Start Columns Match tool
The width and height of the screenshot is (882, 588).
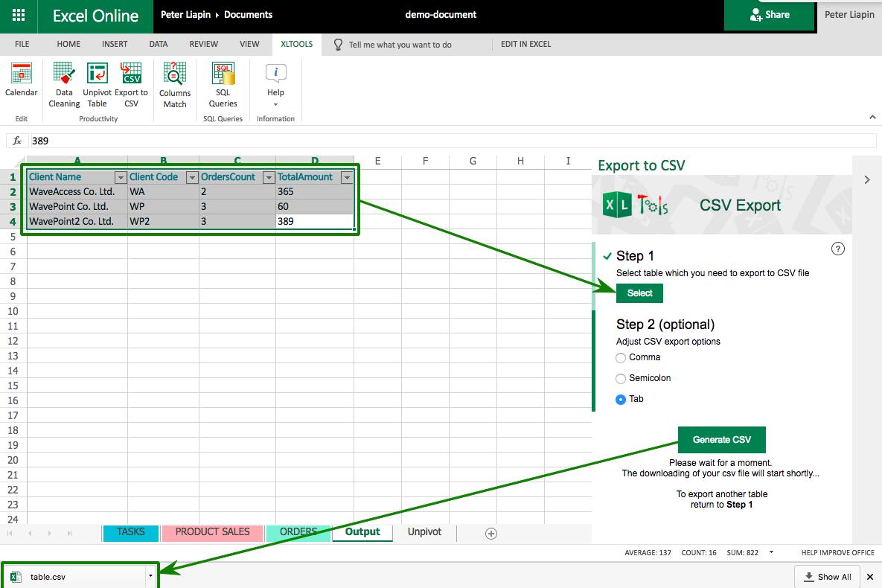(x=175, y=85)
